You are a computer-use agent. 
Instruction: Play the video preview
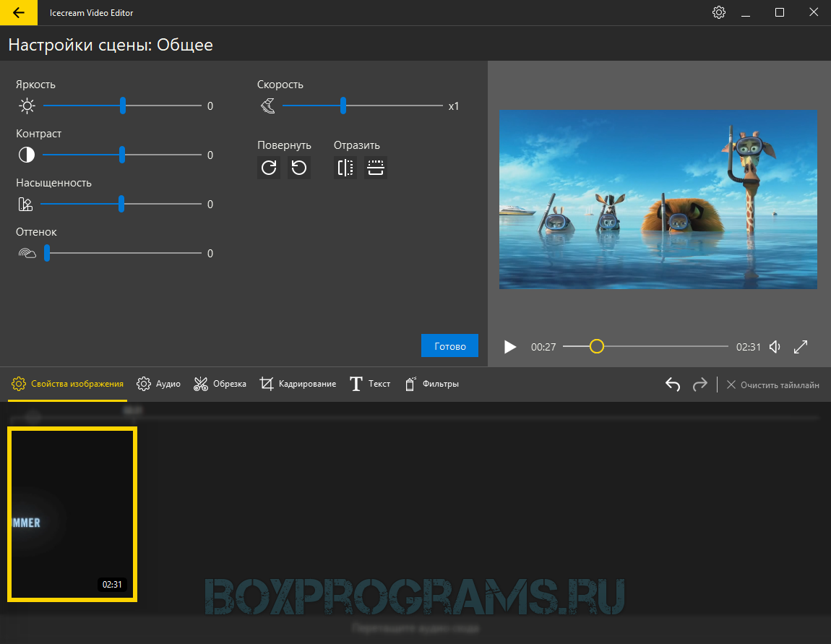[x=510, y=347]
